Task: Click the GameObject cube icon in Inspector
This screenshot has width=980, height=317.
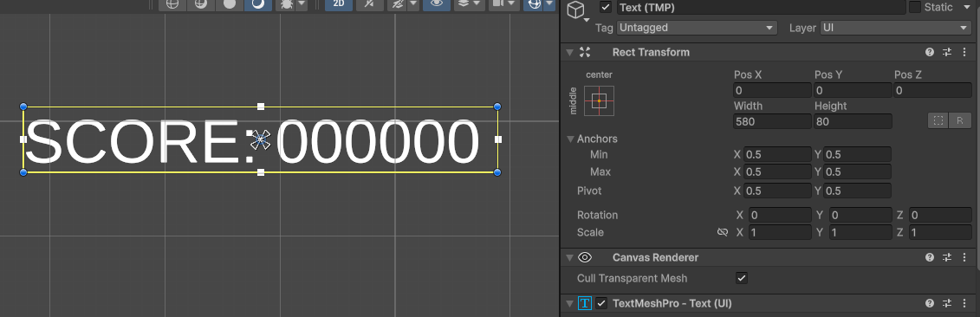Action: pyautogui.click(x=575, y=10)
